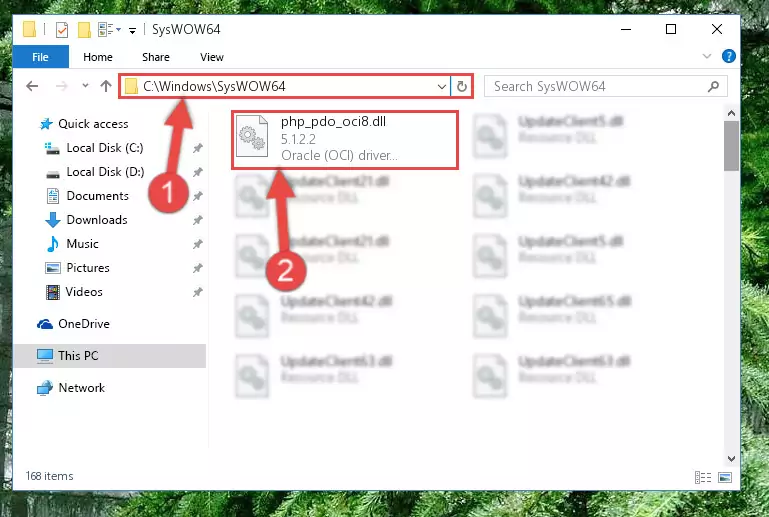Click the vertical scrollbar thumb
The width and height of the screenshot is (769, 517).
pyautogui.click(x=731, y=146)
